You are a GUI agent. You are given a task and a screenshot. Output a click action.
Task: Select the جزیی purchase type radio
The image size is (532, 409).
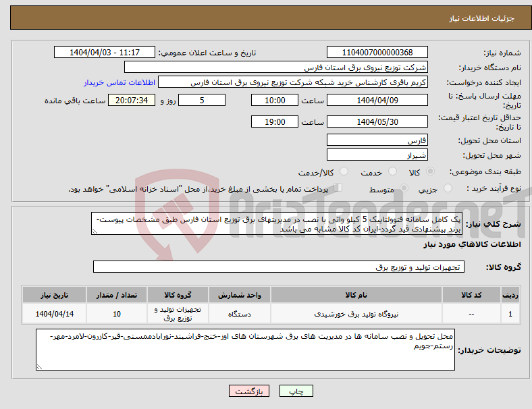(448, 188)
